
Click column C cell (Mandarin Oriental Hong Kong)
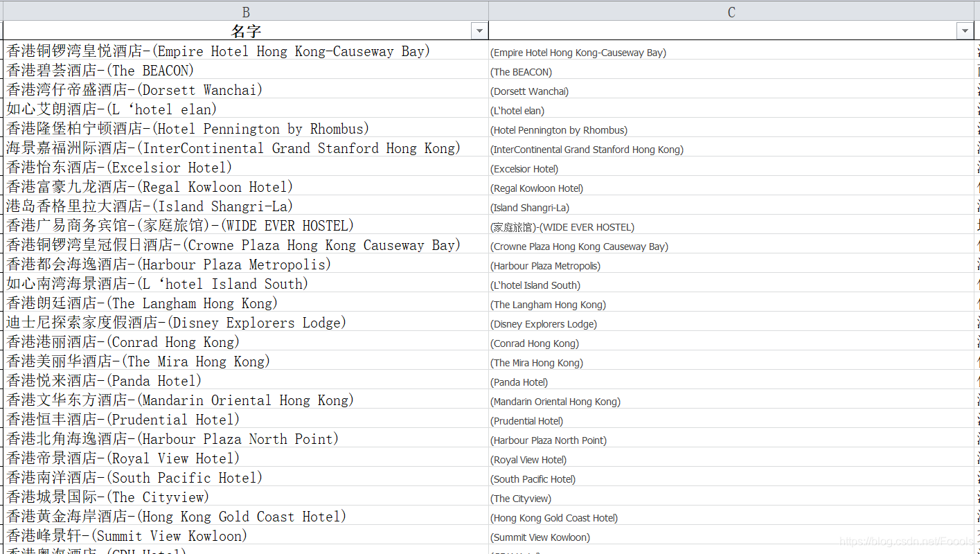tap(732, 400)
